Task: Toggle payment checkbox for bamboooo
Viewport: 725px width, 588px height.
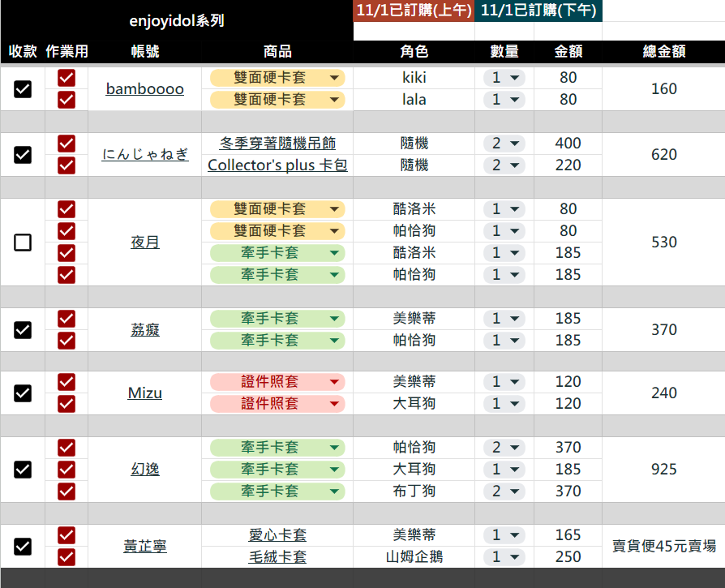Action: pos(23,88)
